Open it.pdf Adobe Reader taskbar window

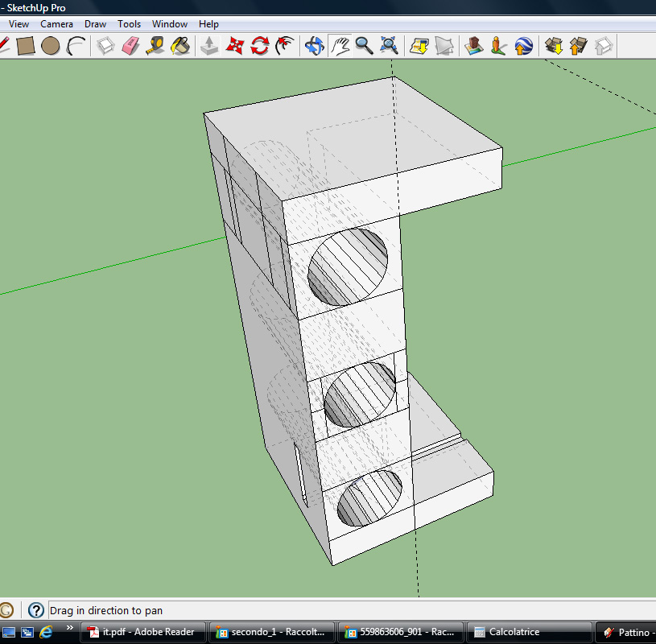tap(142, 633)
